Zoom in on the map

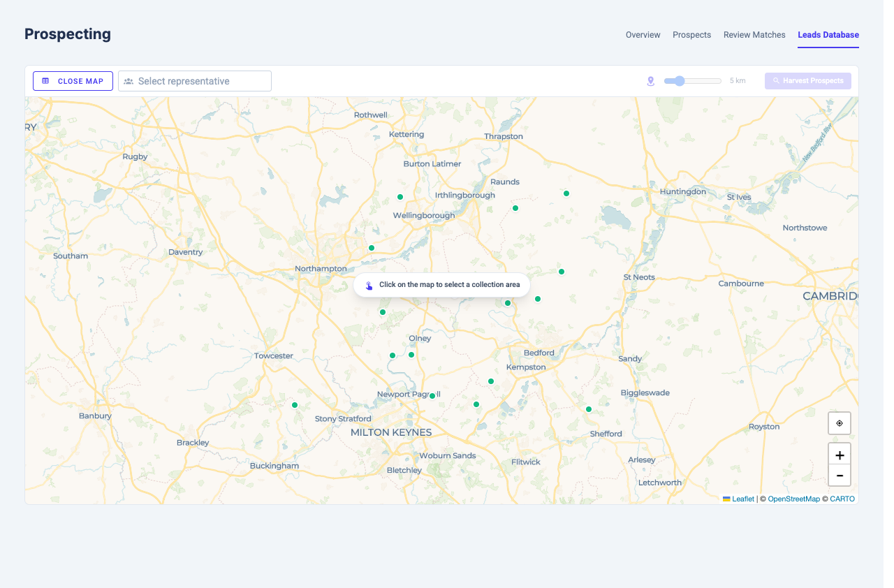click(840, 455)
